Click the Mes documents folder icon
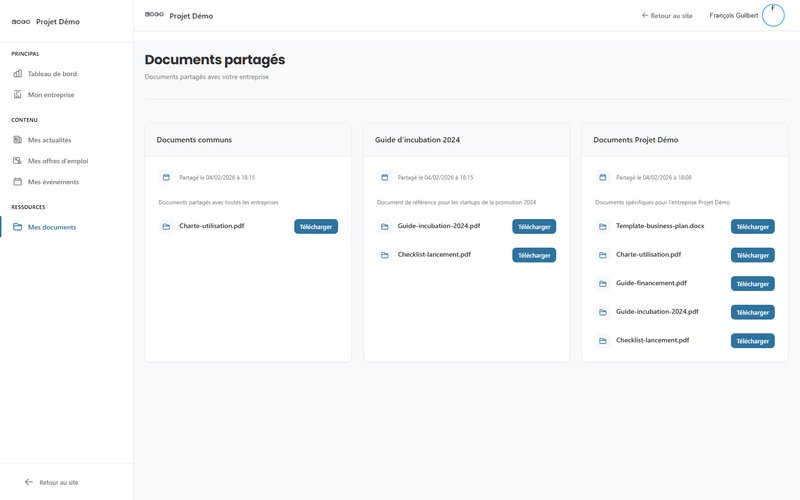800x500 pixels. point(17,227)
